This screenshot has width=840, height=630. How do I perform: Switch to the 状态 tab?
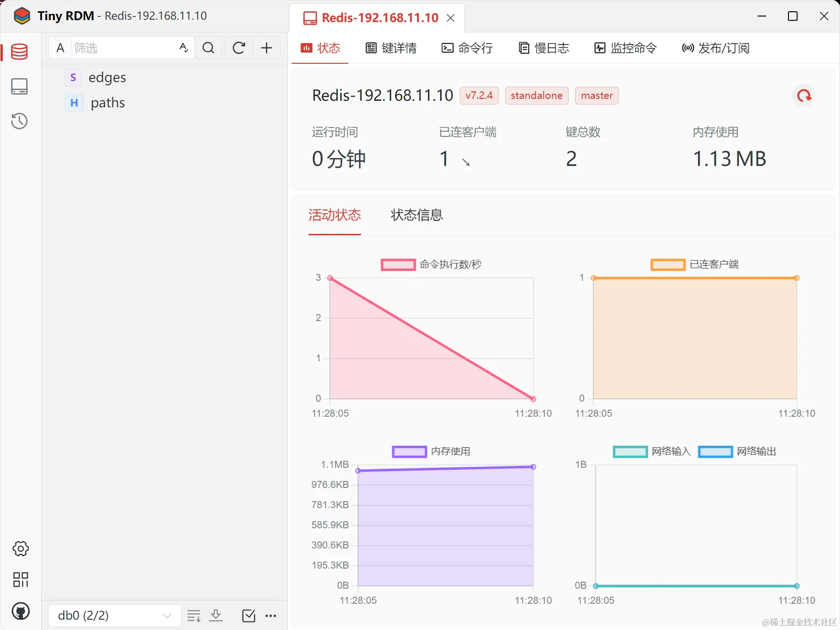click(x=320, y=48)
